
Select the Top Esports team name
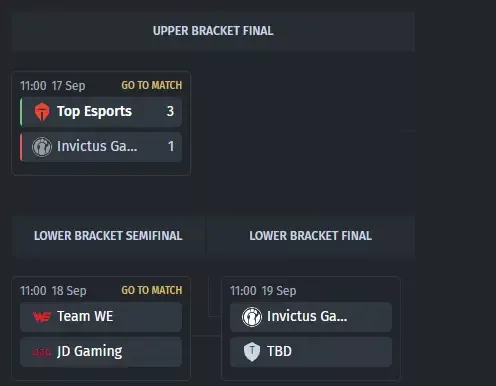94,111
